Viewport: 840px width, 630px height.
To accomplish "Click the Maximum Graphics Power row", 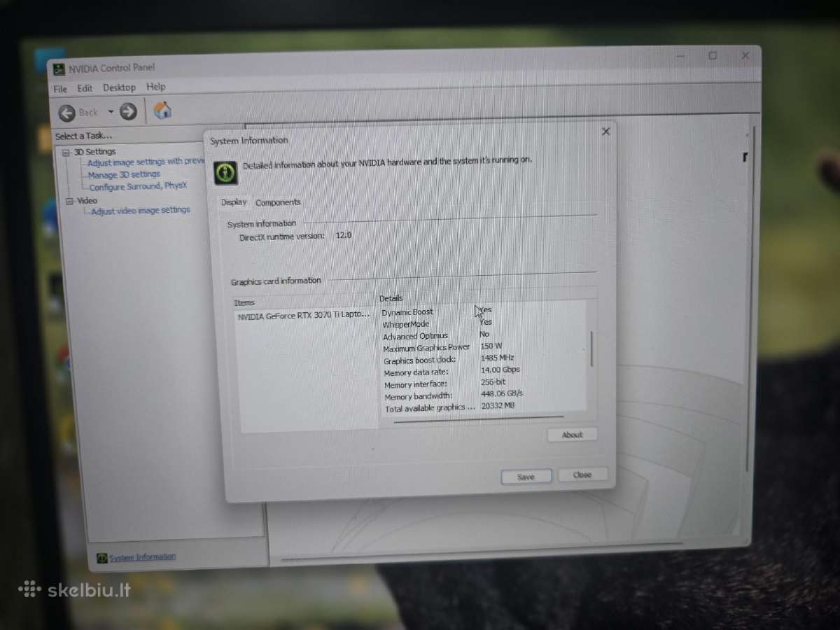I will point(442,347).
